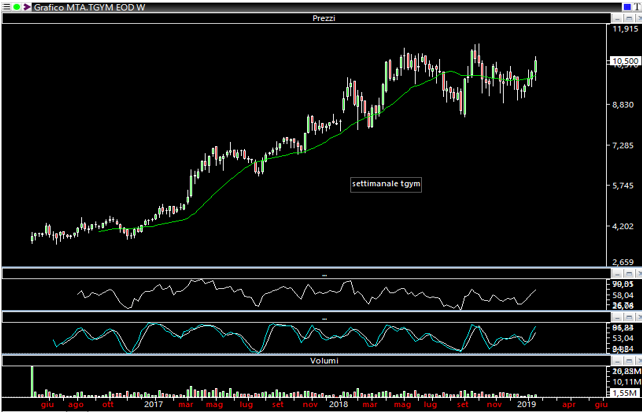Screen dimensions: 642x412
Task: Click the 'settimanale tgym' text annotation
Action: 387,184
